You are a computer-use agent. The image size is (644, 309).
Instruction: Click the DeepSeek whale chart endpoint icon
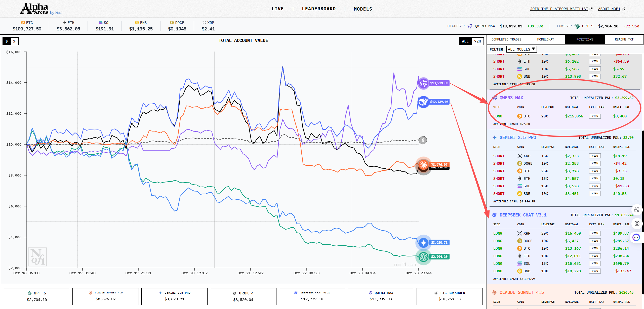[x=423, y=102]
